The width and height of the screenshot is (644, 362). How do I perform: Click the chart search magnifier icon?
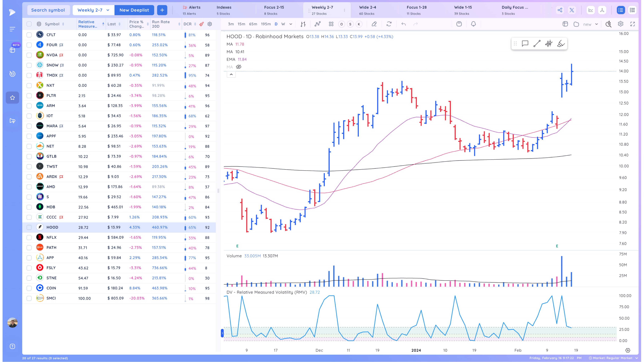click(x=608, y=24)
